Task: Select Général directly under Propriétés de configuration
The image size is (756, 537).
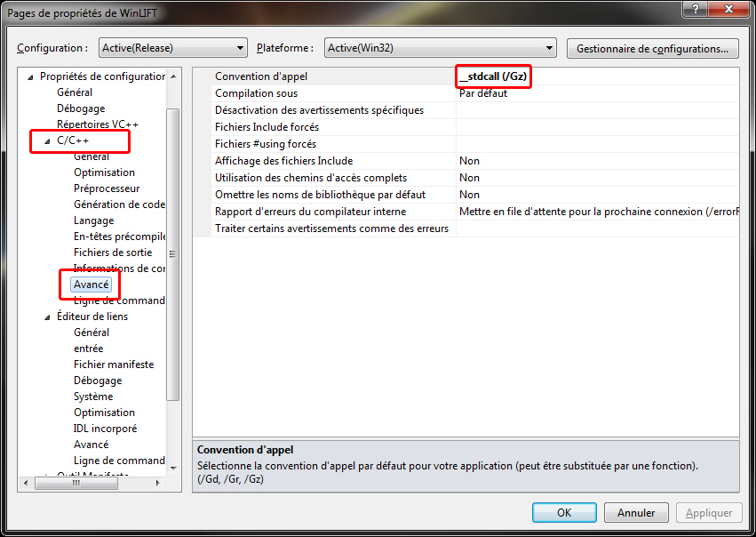Action: [x=75, y=92]
